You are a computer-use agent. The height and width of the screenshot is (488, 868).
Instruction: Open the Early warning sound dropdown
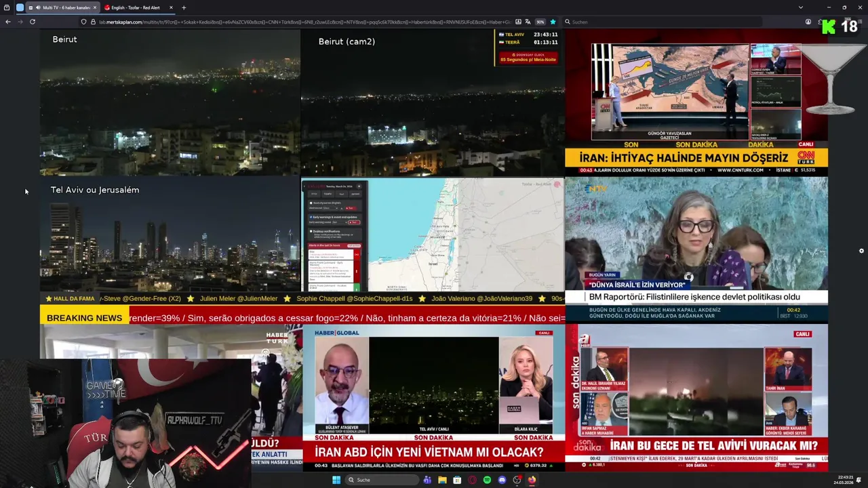pyautogui.click(x=340, y=222)
